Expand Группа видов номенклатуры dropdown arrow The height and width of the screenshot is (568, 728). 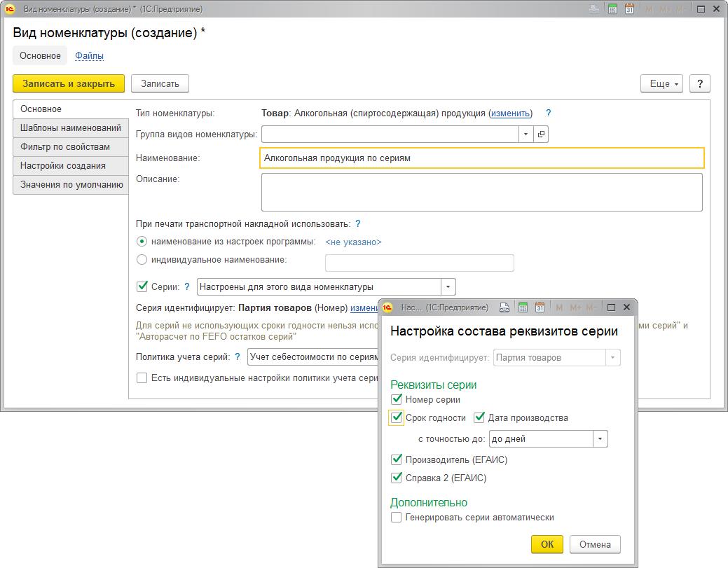526,134
